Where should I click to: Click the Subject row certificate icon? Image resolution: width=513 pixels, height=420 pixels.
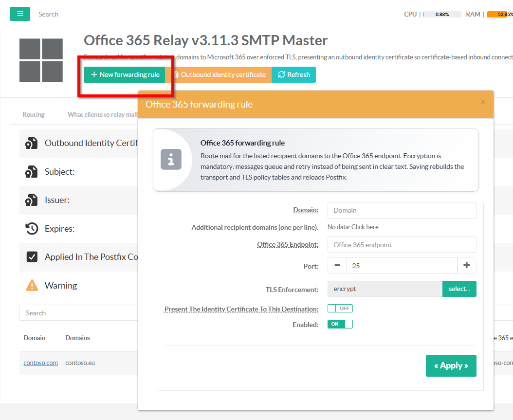[x=32, y=172]
